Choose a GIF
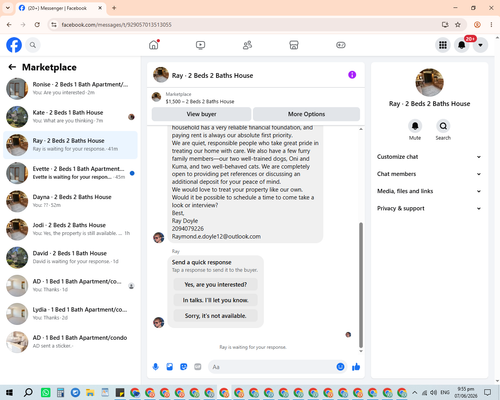 tap(198, 367)
